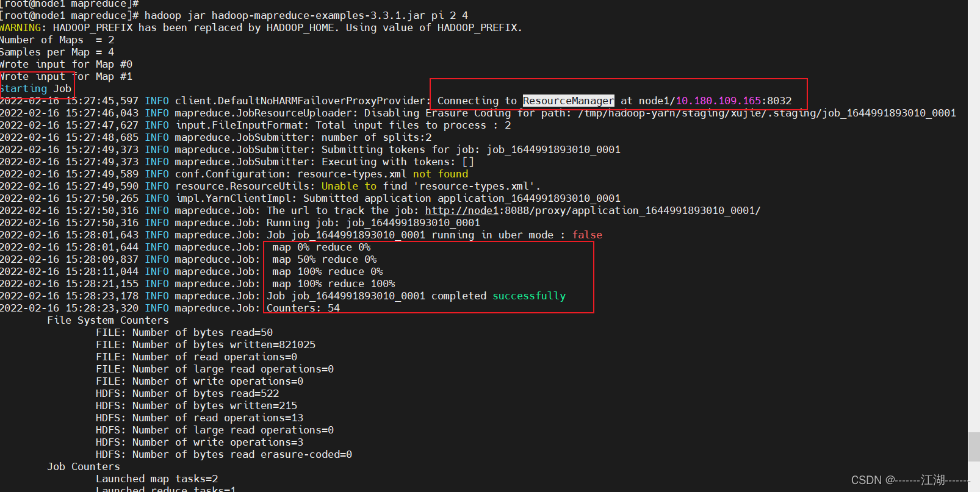
Task: Click the highlighted word ResourceManager
Action: tap(568, 101)
